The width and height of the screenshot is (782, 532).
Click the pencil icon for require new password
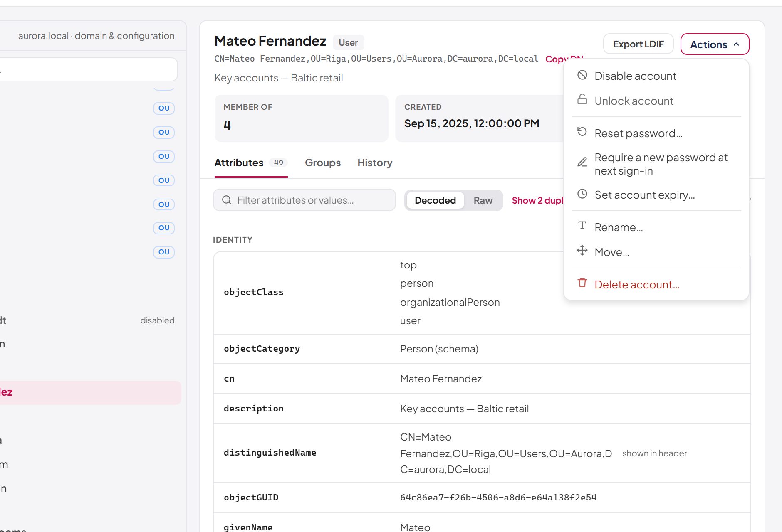582,162
